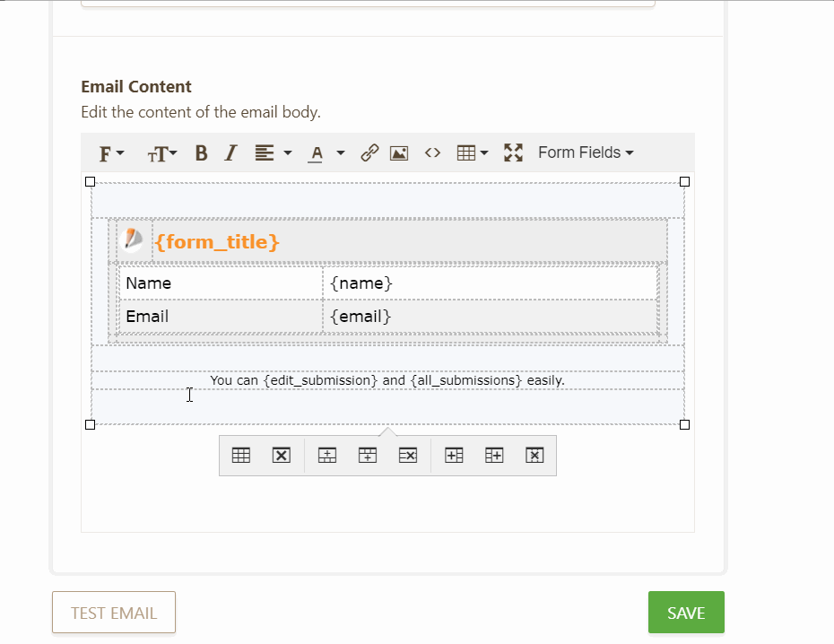
Task: Click the top-right table resize handle
Action: tap(684, 182)
